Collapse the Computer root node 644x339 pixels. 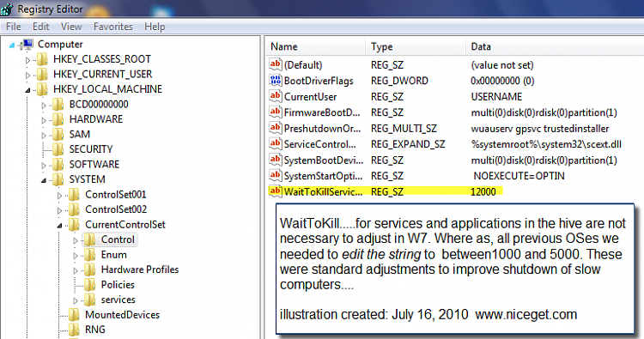click(x=11, y=45)
